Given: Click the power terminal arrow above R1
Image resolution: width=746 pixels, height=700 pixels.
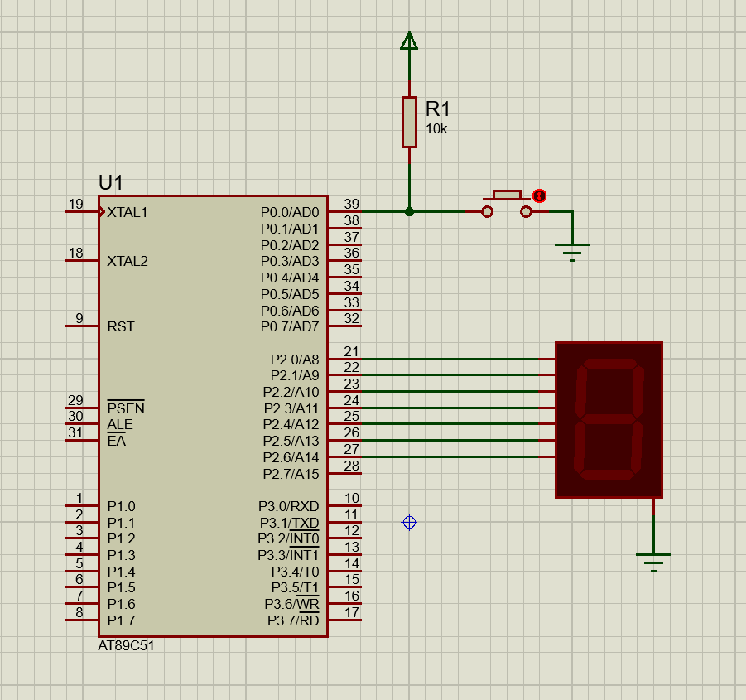Looking at the screenshot, I should pyautogui.click(x=409, y=41).
